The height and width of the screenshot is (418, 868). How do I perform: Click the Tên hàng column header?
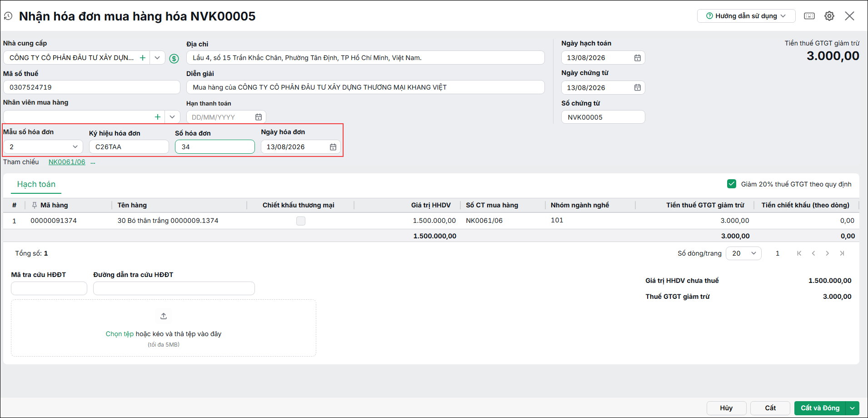132,205
